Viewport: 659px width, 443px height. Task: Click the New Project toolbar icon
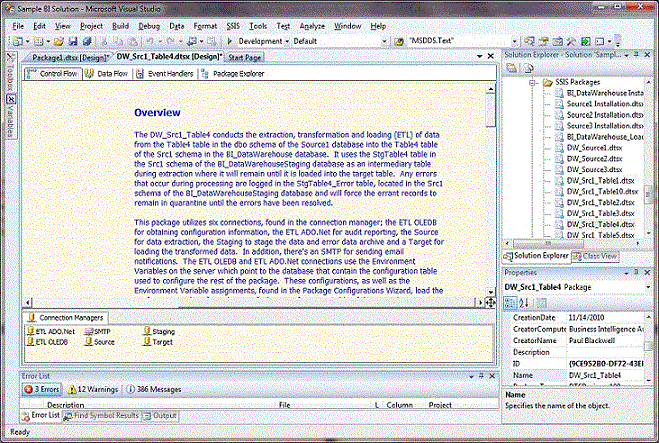coord(18,41)
